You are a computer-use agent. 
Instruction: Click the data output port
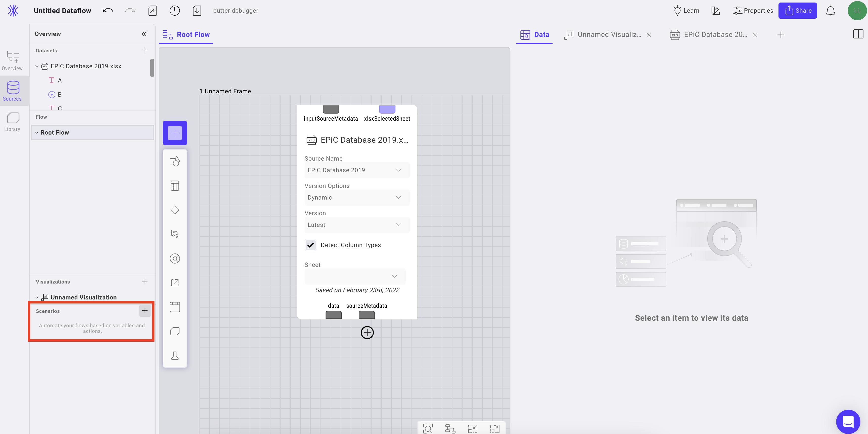(334, 315)
